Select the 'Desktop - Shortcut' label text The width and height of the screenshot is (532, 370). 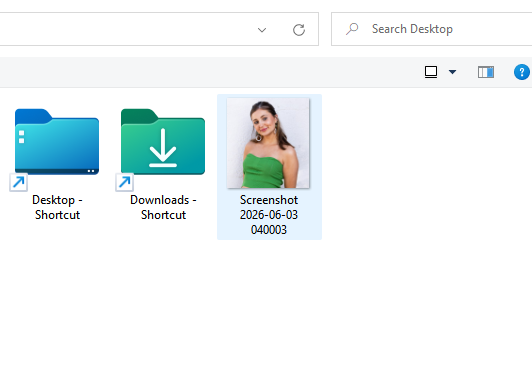[57, 207]
